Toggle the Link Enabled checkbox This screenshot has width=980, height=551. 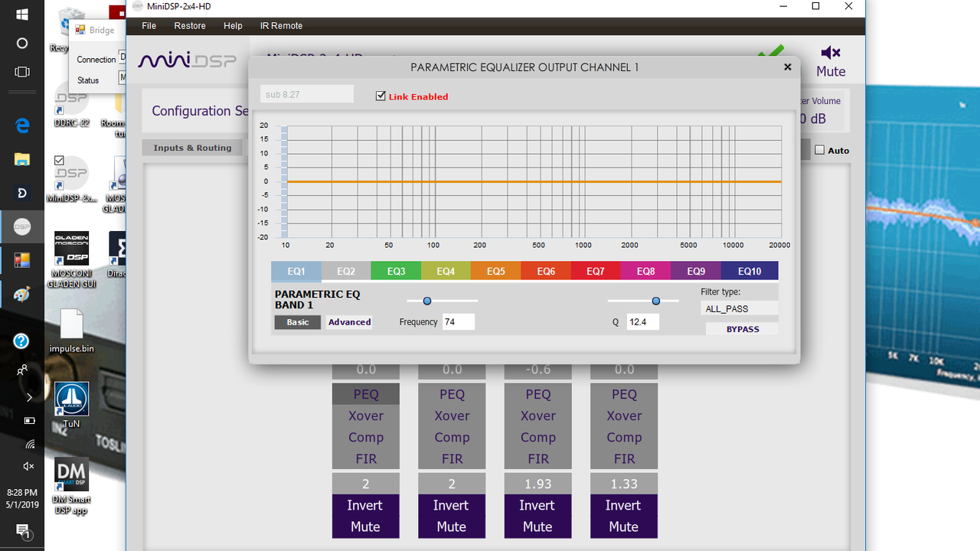click(381, 96)
